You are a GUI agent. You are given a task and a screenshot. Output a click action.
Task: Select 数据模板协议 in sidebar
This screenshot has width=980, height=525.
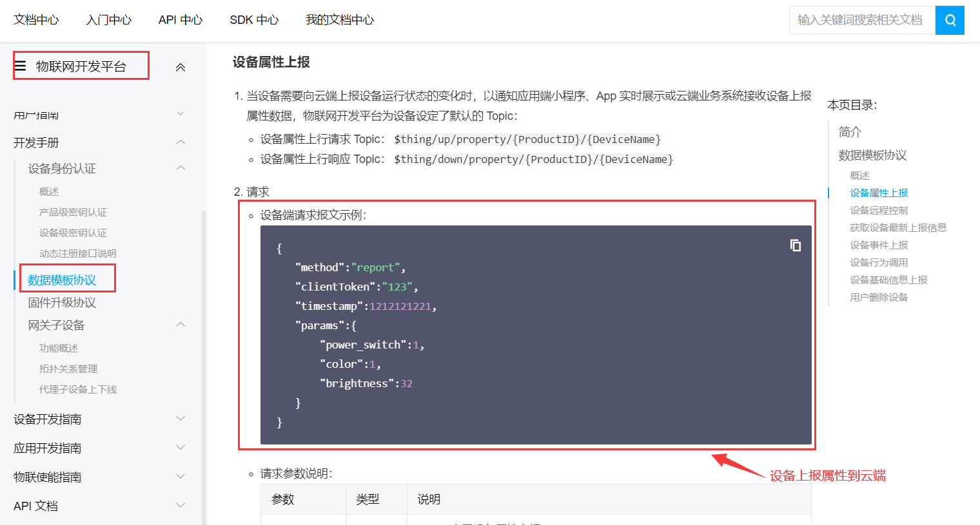click(62, 280)
